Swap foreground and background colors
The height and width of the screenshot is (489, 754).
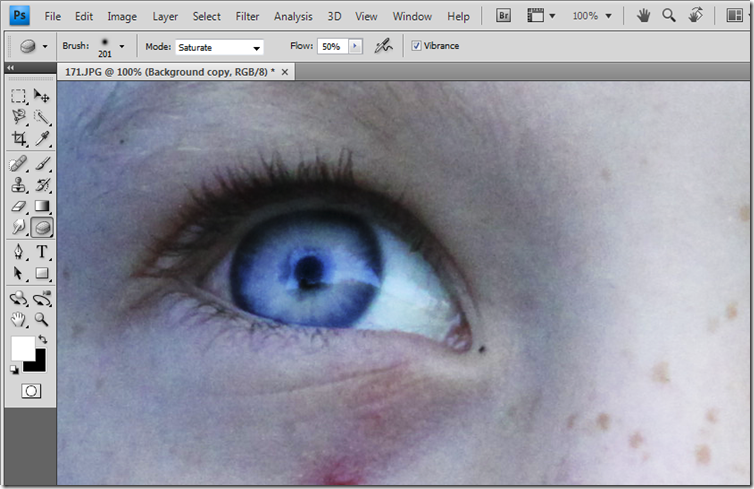coord(43,339)
